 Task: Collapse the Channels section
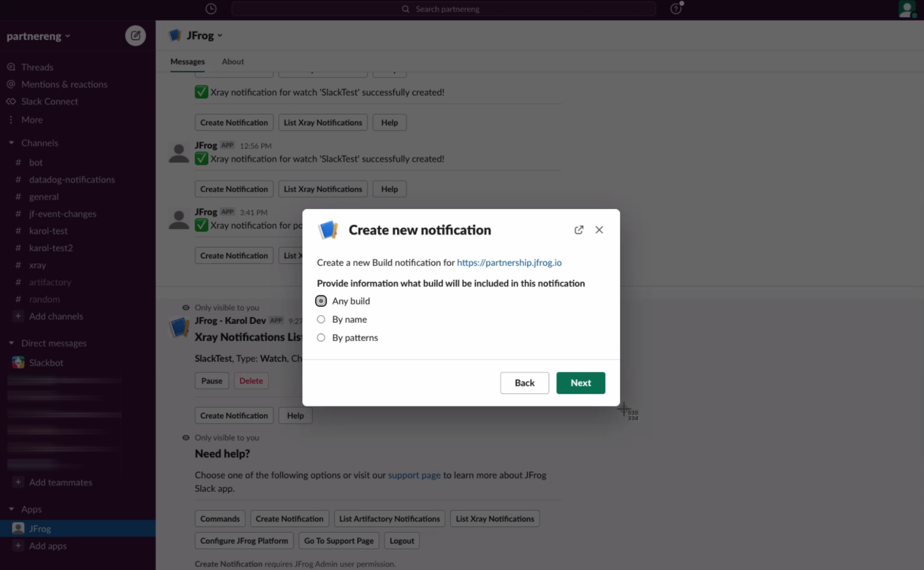click(11, 143)
